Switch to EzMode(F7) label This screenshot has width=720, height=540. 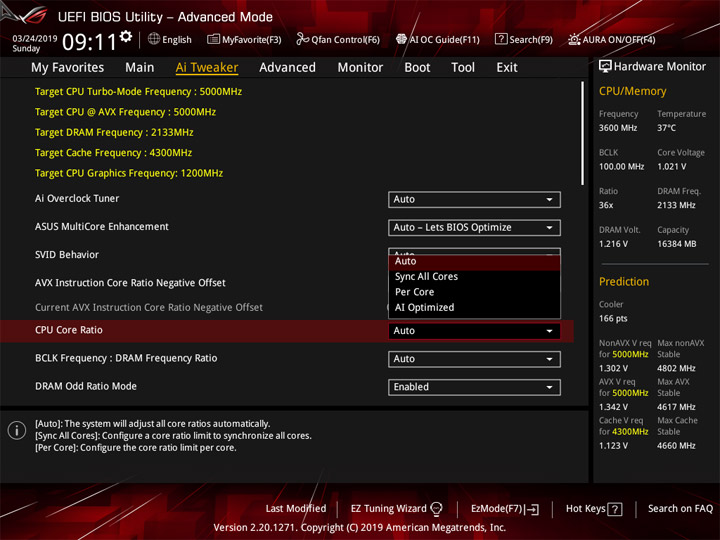point(496,509)
